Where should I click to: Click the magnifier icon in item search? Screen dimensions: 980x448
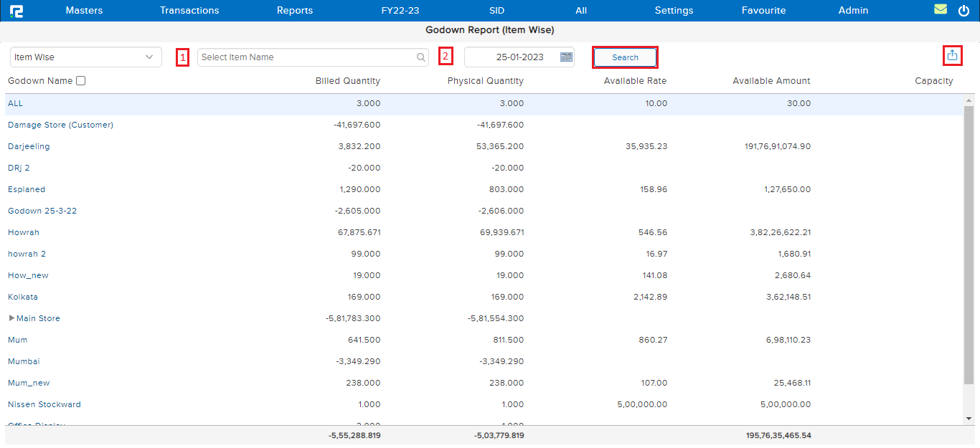421,57
